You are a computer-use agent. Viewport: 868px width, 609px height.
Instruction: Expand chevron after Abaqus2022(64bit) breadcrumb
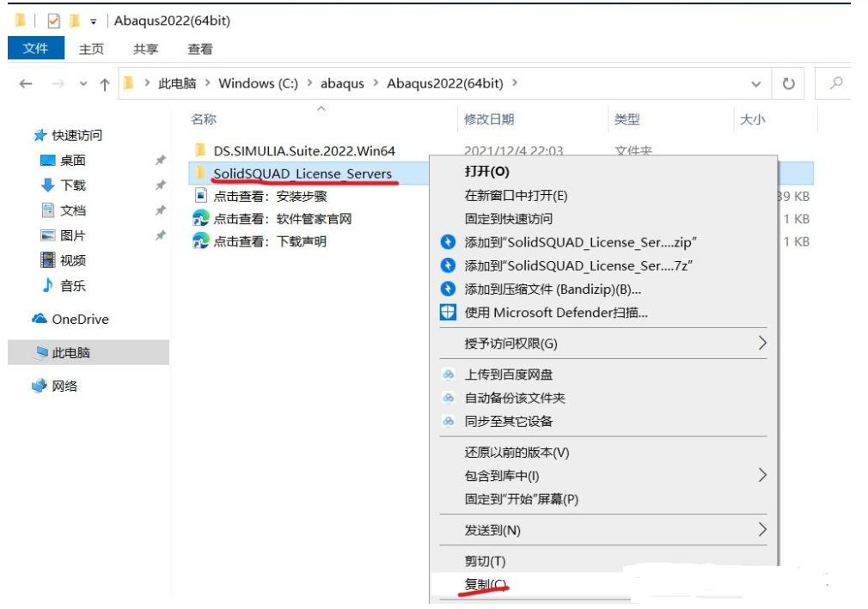(x=515, y=83)
